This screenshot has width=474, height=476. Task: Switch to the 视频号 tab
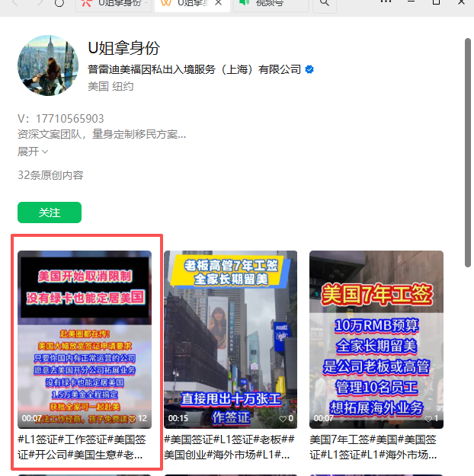[x=271, y=5]
